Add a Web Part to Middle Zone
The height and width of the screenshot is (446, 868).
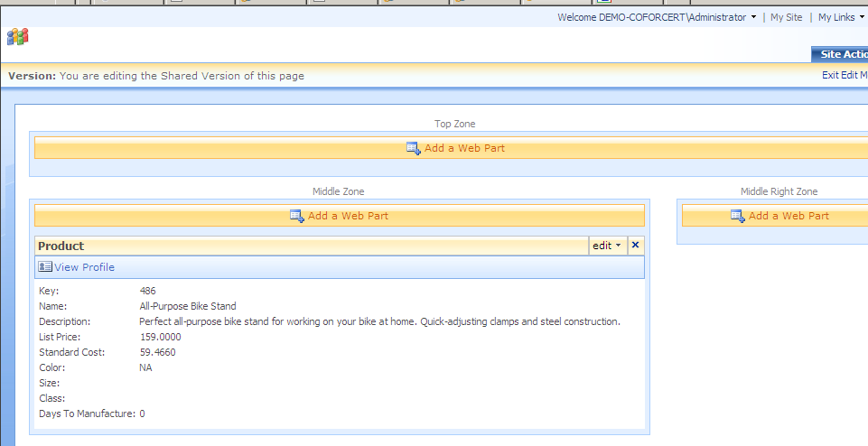coord(348,216)
